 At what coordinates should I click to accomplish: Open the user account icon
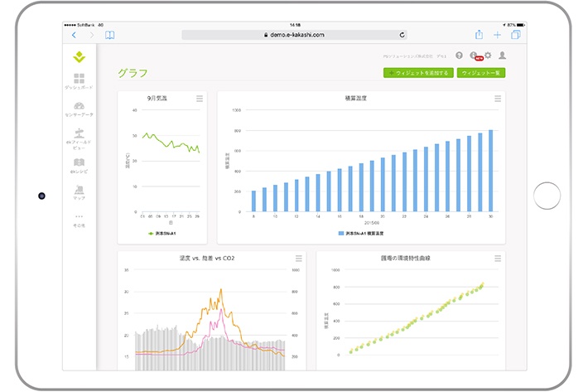tap(502, 56)
